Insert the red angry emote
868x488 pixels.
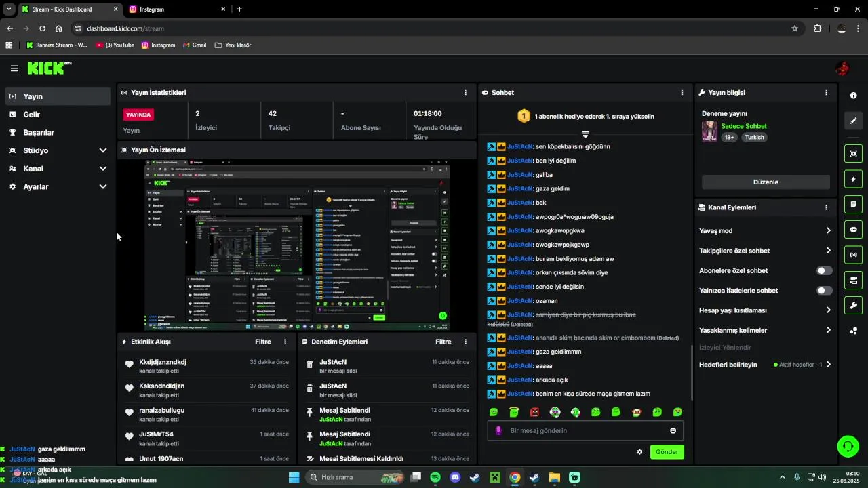(x=534, y=412)
